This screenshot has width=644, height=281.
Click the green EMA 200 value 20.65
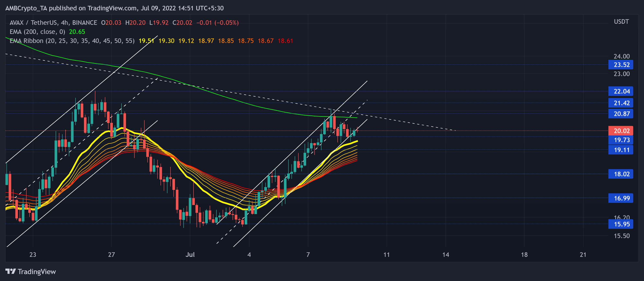click(x=77, y=32)
